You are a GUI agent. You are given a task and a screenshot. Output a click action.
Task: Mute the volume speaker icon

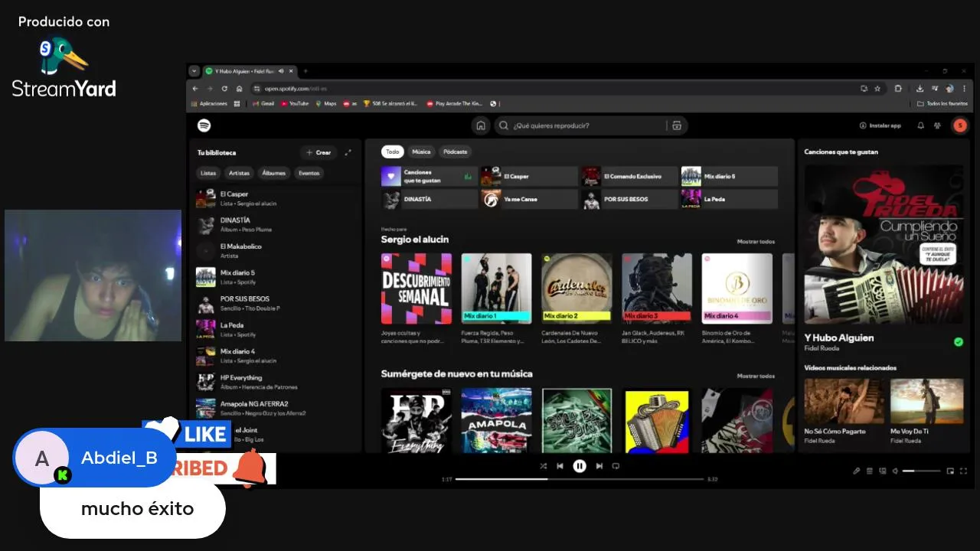click(896, 471)
